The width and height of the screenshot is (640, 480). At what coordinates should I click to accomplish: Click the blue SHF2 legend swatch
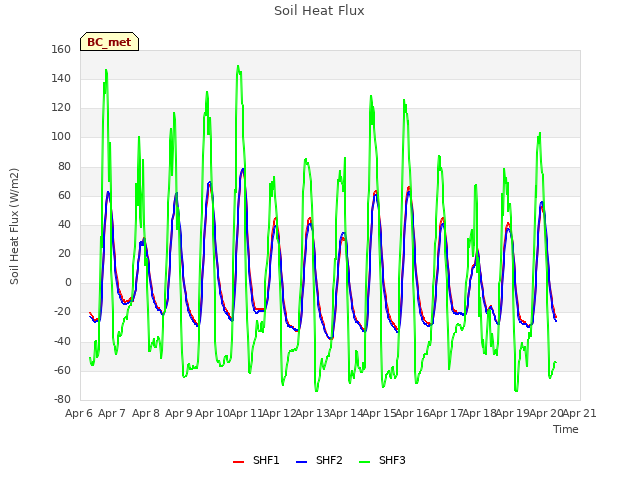(x=301, y=462)
